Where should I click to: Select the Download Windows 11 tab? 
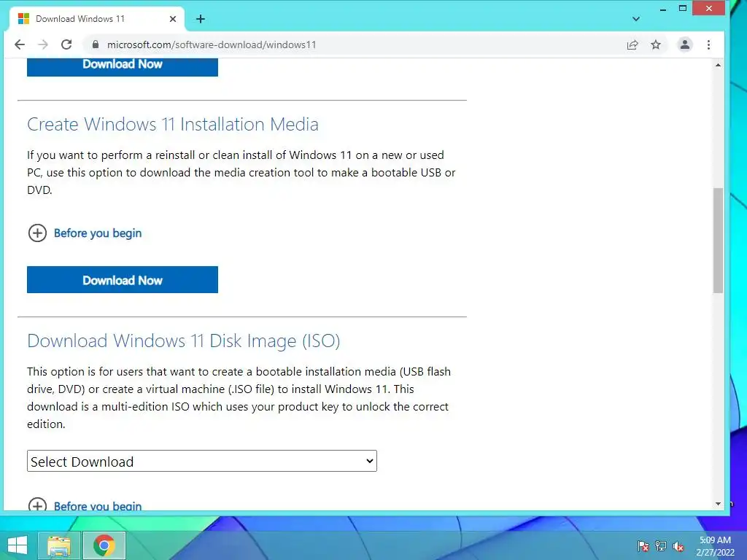click(x=97, y=19)
